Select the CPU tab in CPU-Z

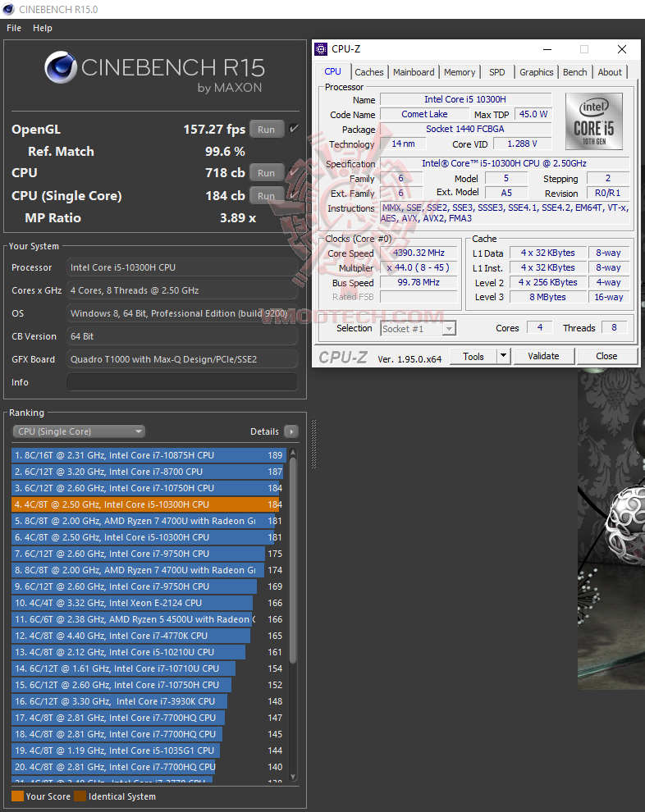(x=332, y=71)
